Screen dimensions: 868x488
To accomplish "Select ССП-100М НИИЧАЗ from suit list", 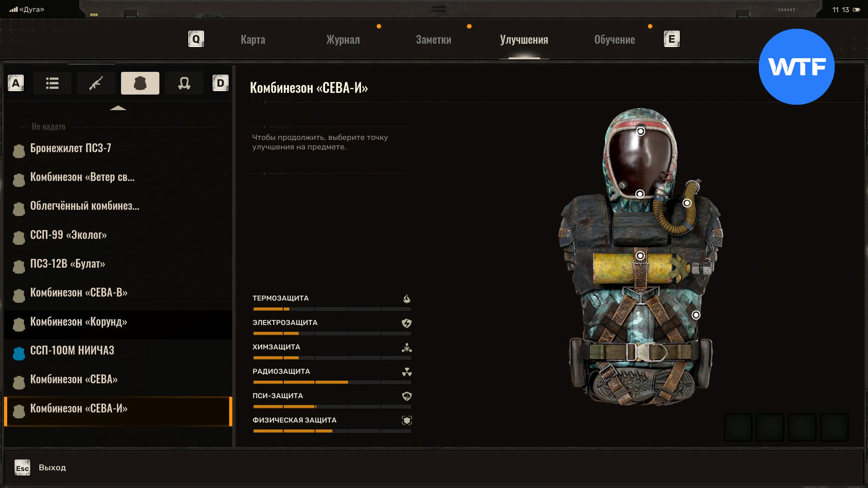I will [x=72, y=350].
